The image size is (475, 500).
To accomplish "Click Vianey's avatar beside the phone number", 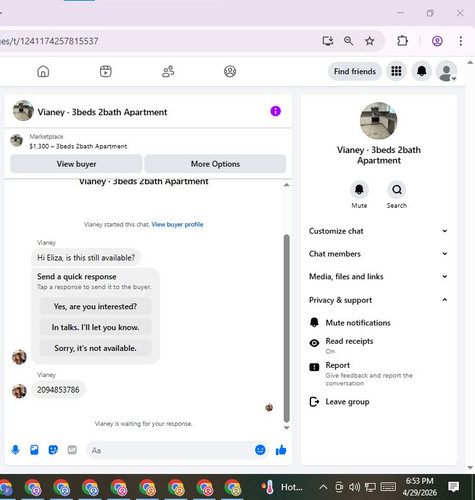I will tap(19, 391).
